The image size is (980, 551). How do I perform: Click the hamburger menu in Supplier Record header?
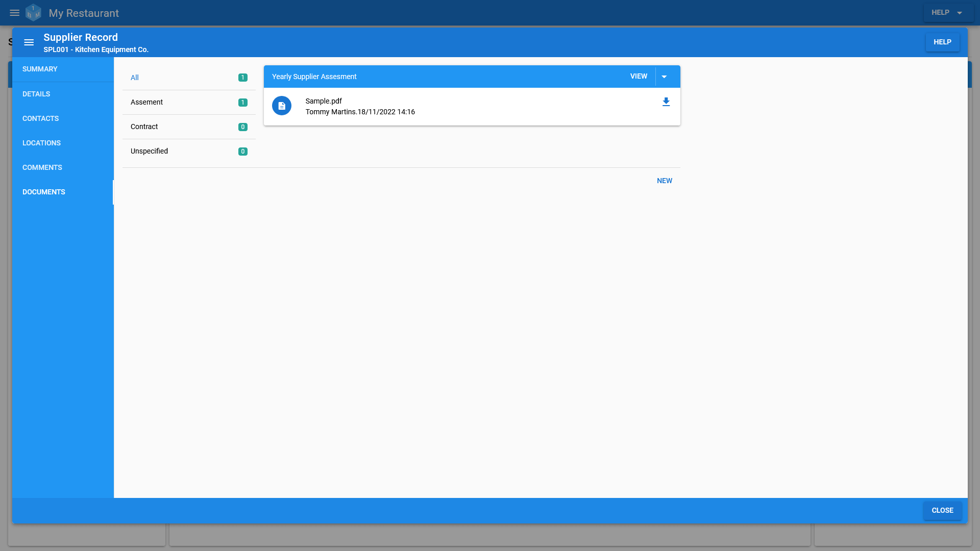(x=29, y=42)
